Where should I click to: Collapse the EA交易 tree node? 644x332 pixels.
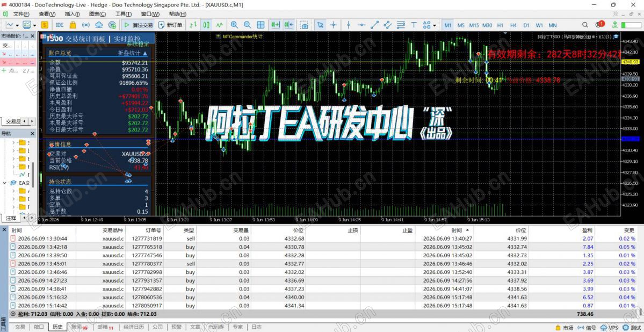[4, 183]
